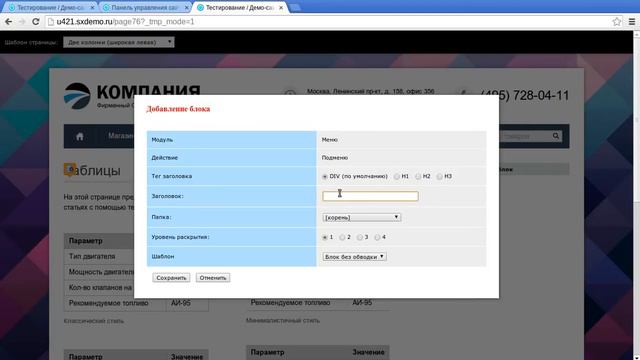Click the Меню value text
Screen dimensions: 640x360
pyautogui.click(x=329, y=140)
